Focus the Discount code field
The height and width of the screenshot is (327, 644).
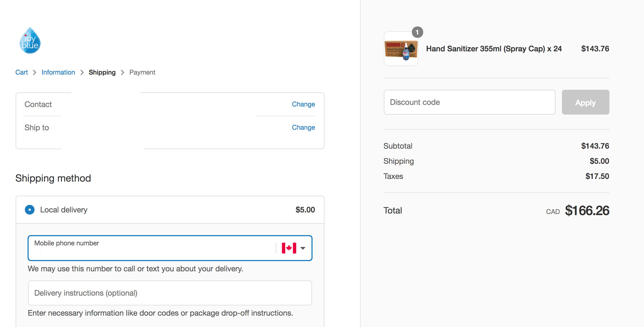click(469, 102)
